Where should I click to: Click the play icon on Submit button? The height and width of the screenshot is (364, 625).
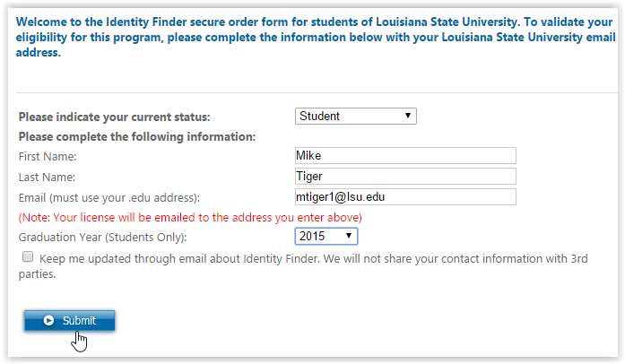(x=48, y=321)
